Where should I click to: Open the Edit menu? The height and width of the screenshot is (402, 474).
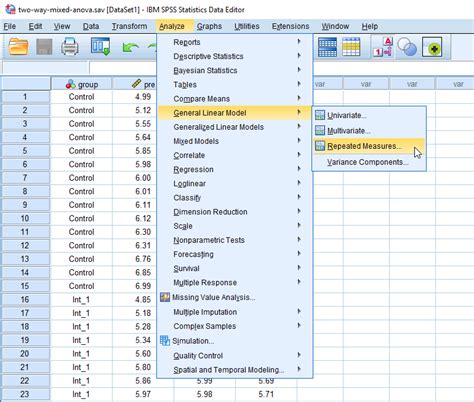tap(35, 26)
